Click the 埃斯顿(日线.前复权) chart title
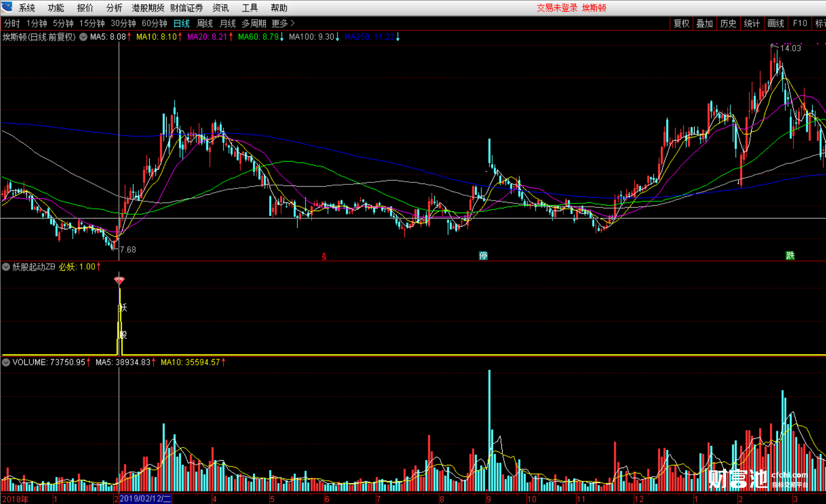 (39, 37)
